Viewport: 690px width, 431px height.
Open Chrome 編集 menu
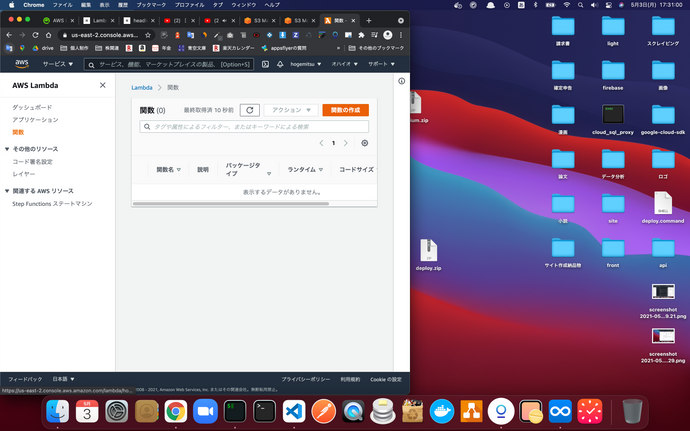[x=86, y=5]
